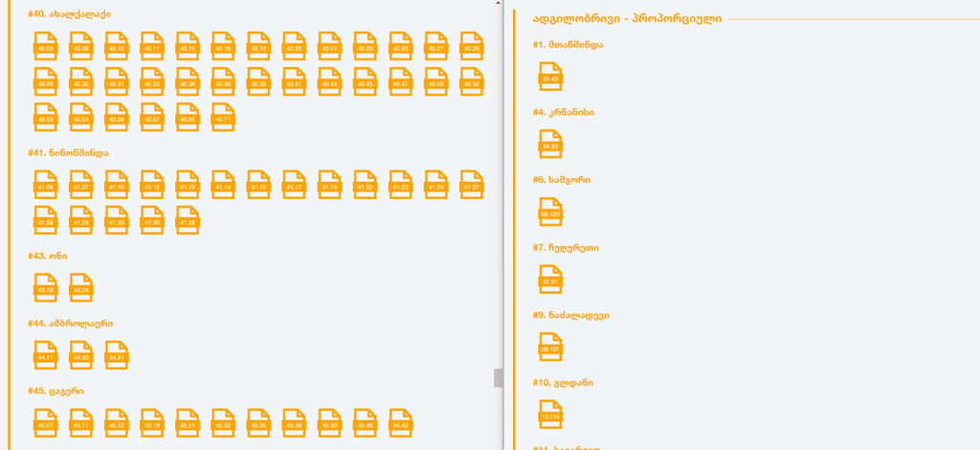Open file 40.31
The image size is (980, 450).
pyautogui.click(x=117, y=82)
